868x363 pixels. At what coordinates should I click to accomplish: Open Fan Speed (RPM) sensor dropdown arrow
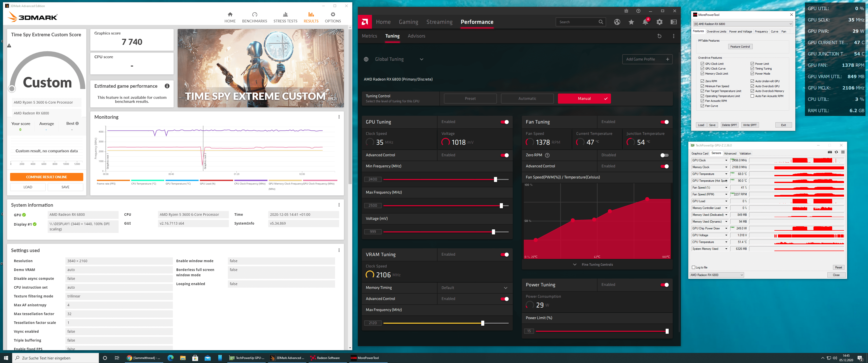pos(726,195)
